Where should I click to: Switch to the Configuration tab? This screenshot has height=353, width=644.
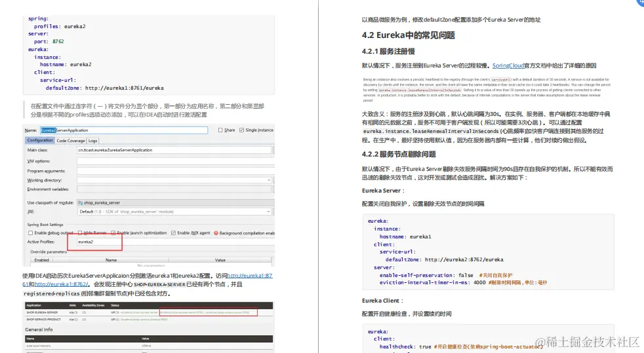pos(40,140)
